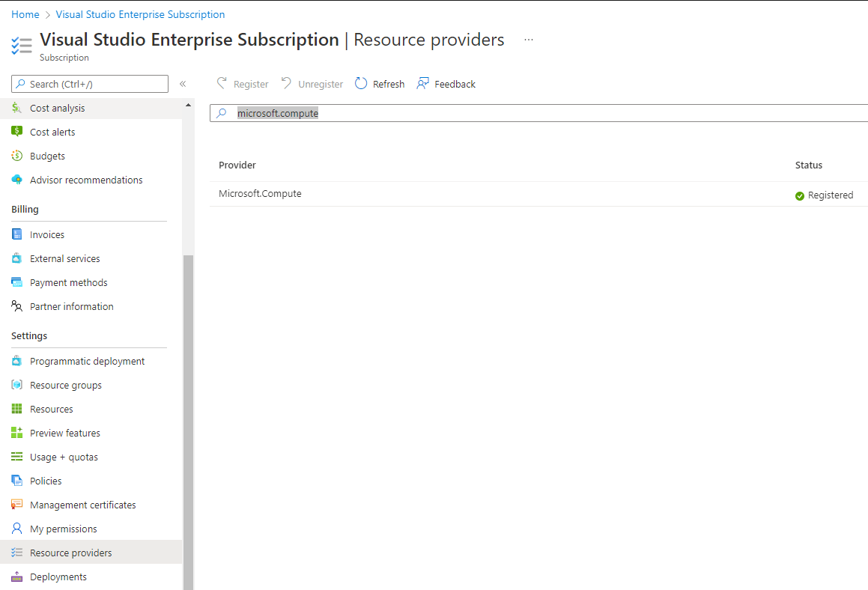This screenshot has height=590, width=868.
Task: Open Budgets menu item
Action: pyautogui.click(x=91, y=156)
